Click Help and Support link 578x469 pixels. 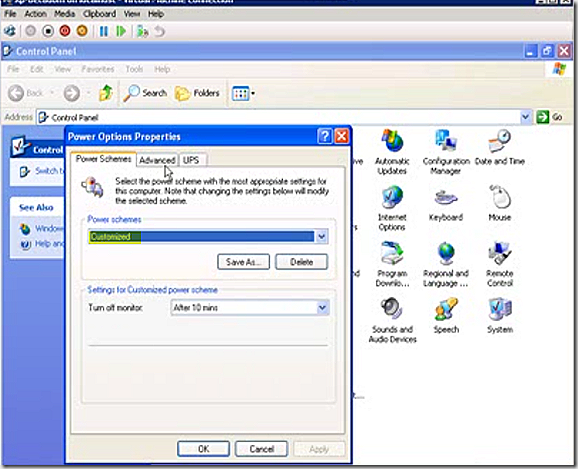tap(42, 244)
